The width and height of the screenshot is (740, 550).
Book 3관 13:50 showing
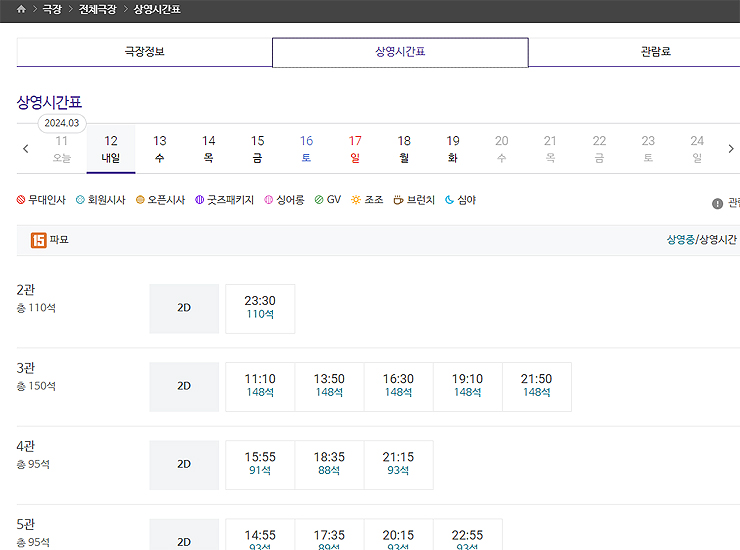[x=329, y=387]
